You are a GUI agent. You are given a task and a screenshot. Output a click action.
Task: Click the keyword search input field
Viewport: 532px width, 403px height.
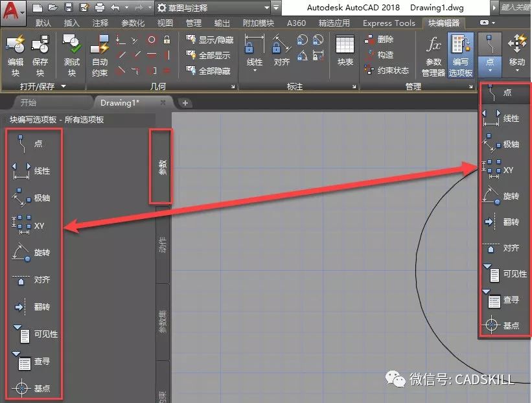[515, 8]
